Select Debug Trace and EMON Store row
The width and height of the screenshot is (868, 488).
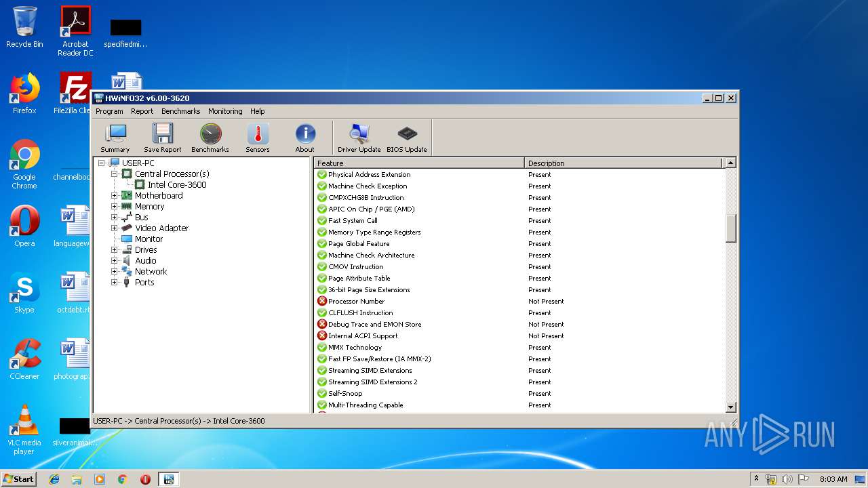coord(519,325)
